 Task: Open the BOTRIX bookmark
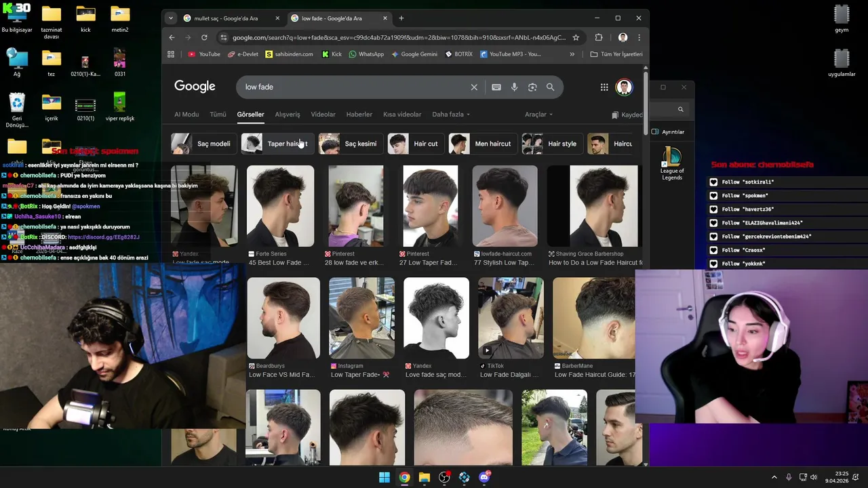pos(459,54)
